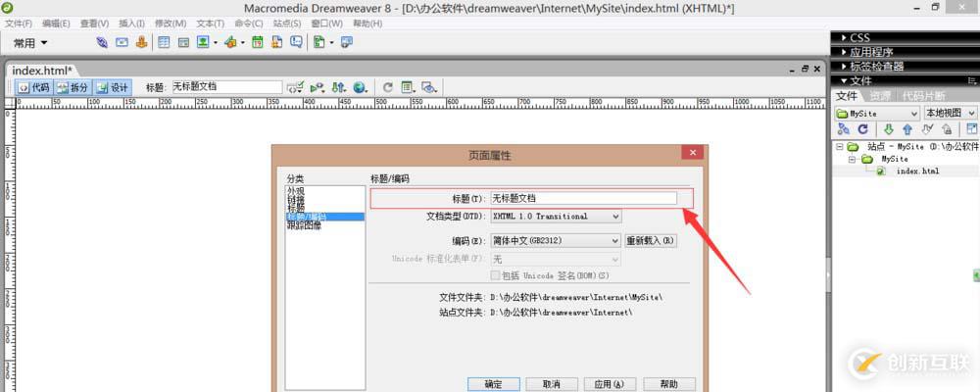Click the Hyperlink insert icon
The width and height of the screenshot is (980, 392).
coord(102,42)
